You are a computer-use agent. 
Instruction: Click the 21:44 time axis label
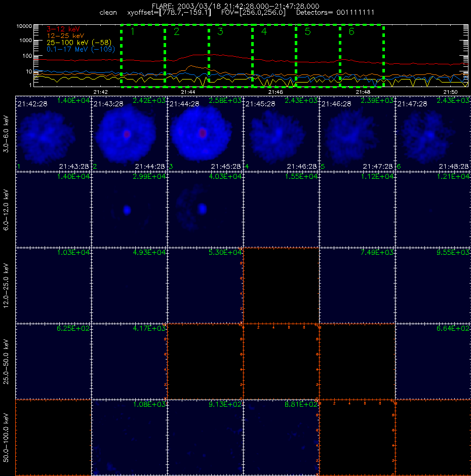click(x=188, y=92)
